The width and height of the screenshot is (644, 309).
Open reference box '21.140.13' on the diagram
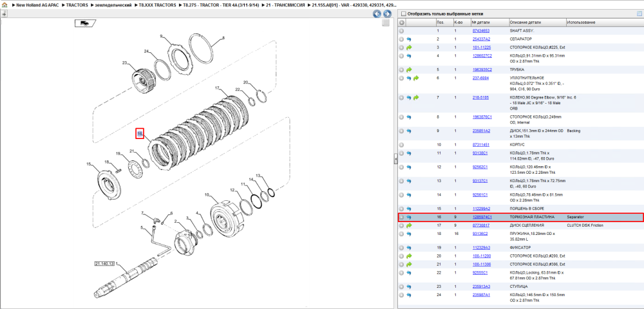(104, 263)
